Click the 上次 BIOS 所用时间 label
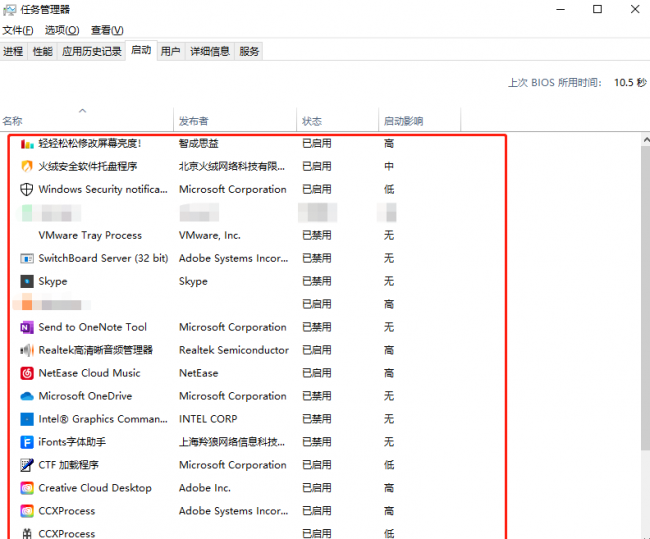The image size is (650, 539). [x=555, y=83]
